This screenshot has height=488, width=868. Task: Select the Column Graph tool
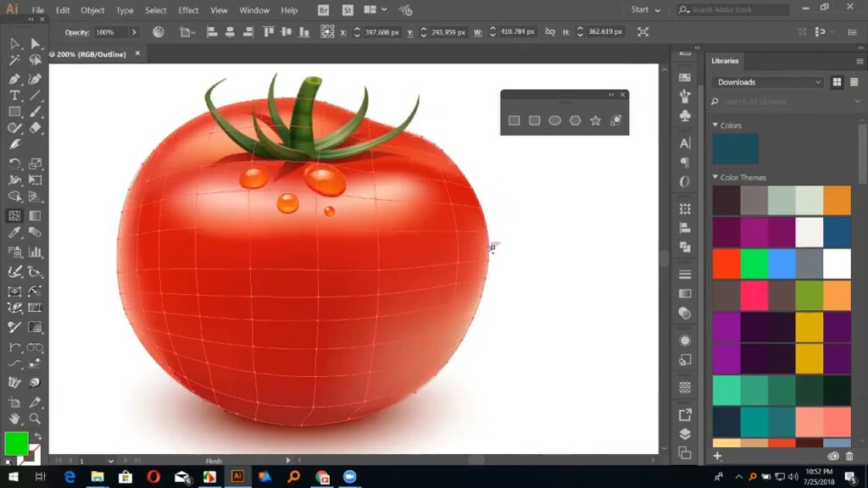coord(35,252)
